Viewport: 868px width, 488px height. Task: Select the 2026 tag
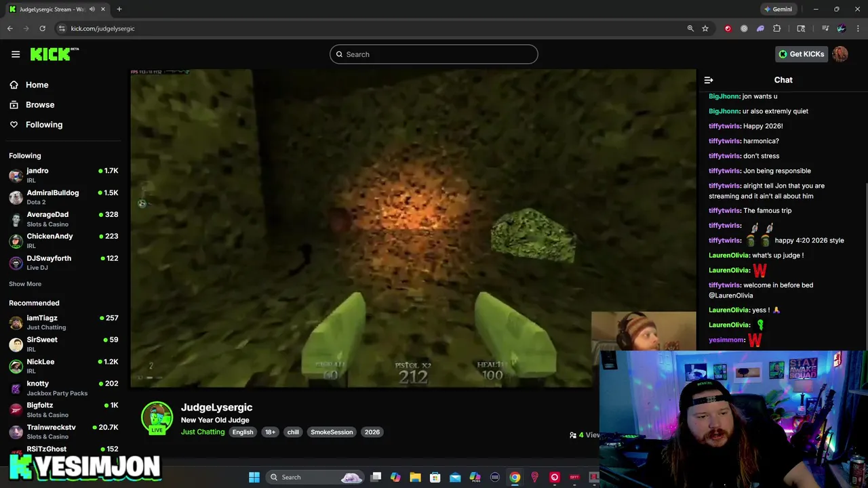[372, 432]
